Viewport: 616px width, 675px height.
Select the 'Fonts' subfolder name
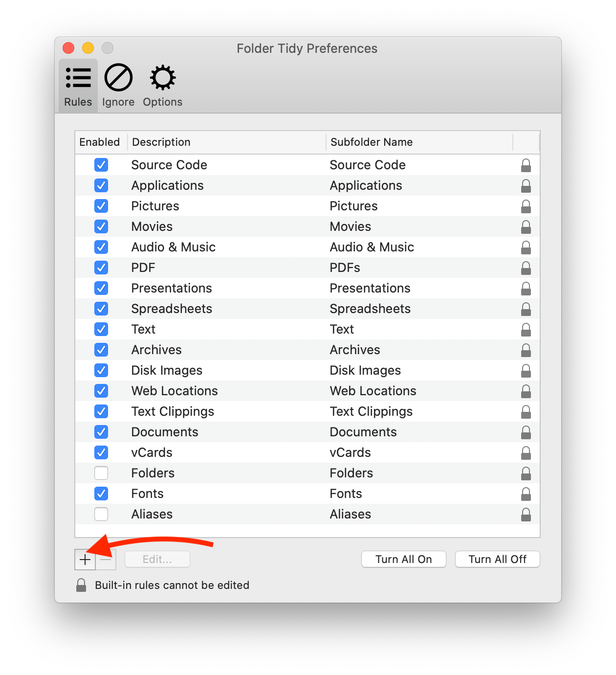tap(346, 494)
